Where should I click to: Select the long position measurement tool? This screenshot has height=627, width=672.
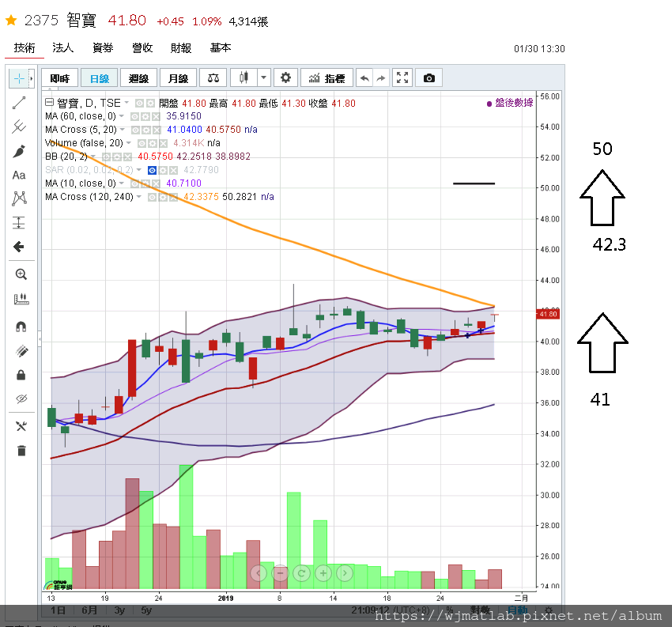[19, 223]
